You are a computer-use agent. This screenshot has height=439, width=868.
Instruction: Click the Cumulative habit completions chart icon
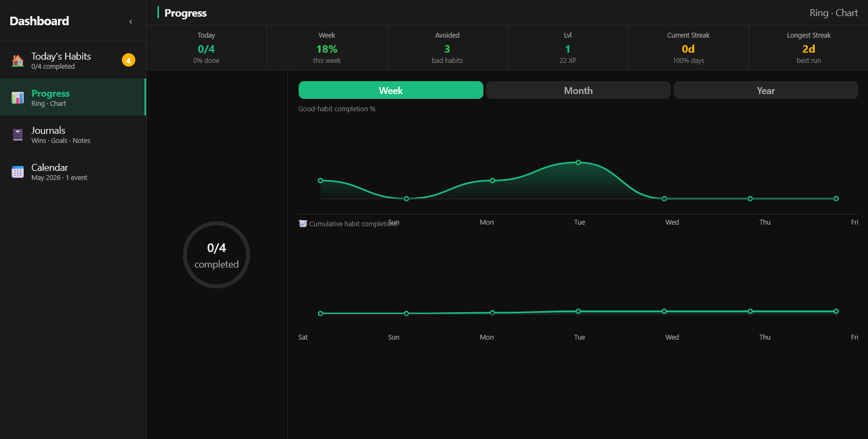pos(303,224)
